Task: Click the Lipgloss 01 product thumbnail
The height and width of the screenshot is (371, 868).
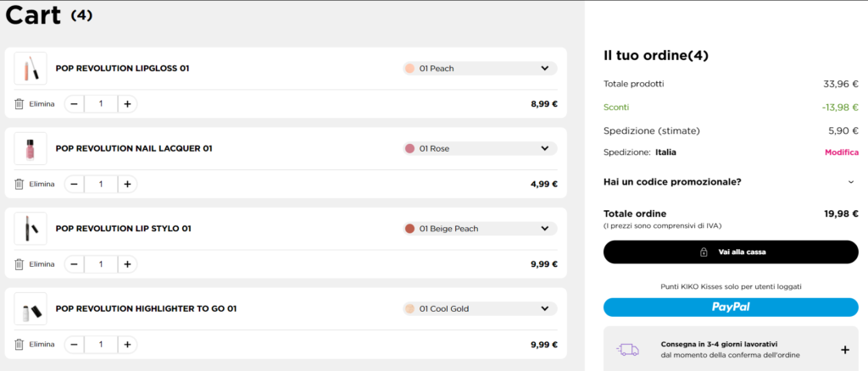Action: click(31, 69)
